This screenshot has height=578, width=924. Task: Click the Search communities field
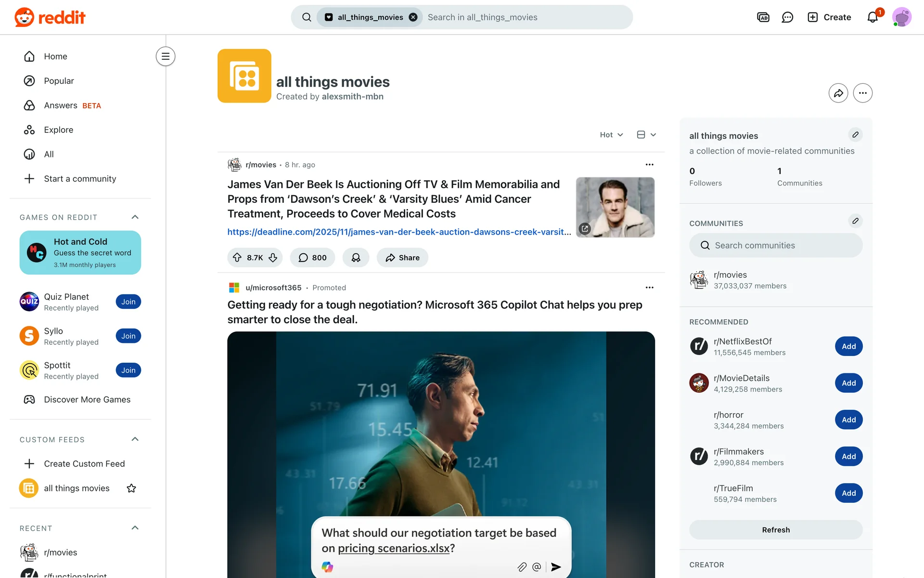tap(775, 246)
